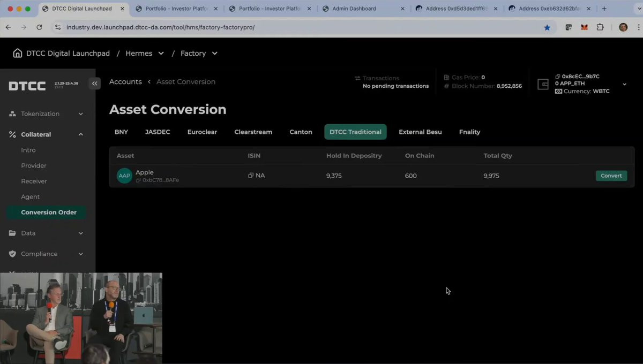Open the browser Extensions puzzle icon

tap(600, 27)
